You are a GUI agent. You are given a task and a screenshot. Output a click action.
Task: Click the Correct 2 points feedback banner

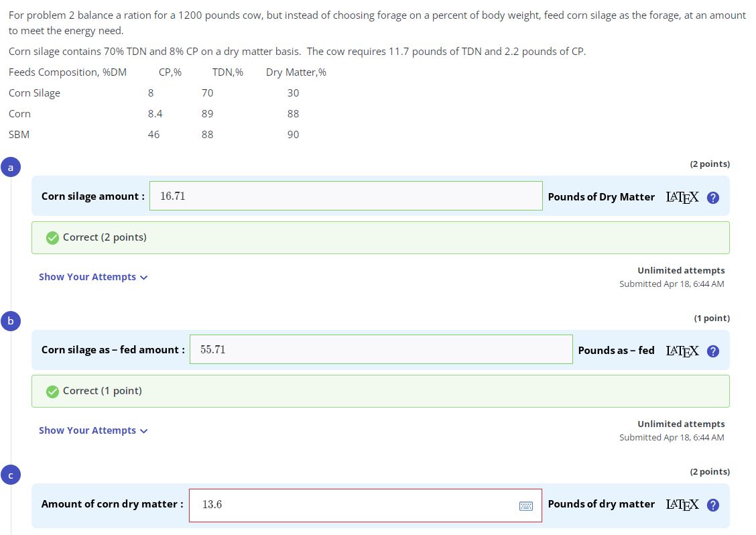[x=380, y=237]
